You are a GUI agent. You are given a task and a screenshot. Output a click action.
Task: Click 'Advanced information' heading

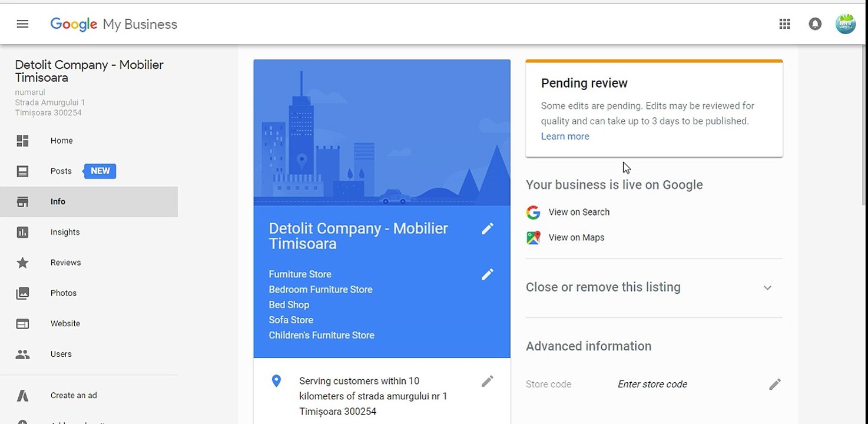[x=589, y=346]
